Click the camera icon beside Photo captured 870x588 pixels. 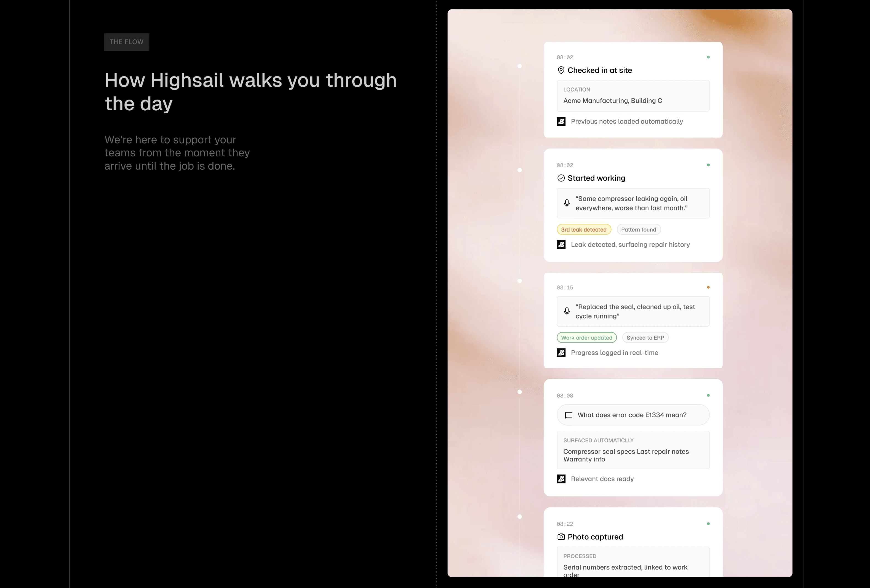[561, 537]
